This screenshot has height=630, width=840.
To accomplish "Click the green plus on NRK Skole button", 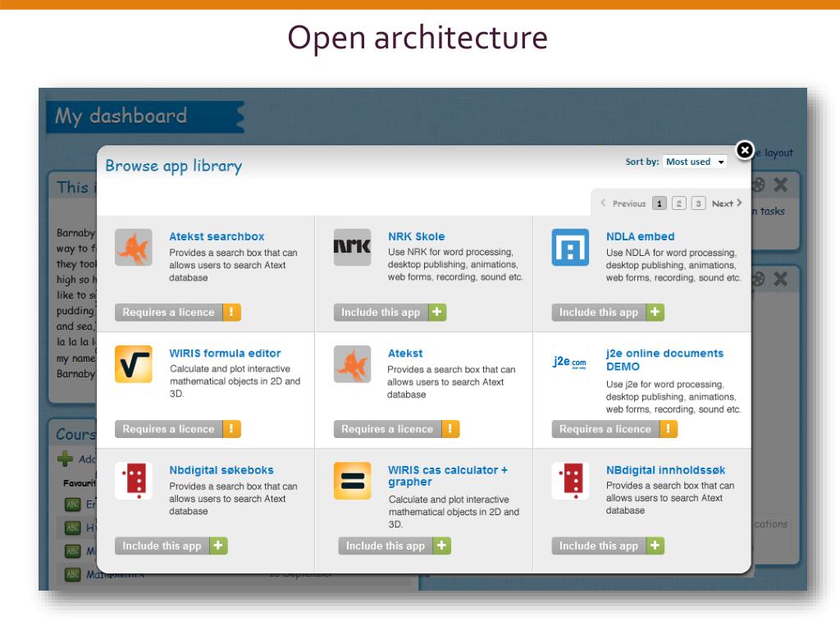I will 437,313.
